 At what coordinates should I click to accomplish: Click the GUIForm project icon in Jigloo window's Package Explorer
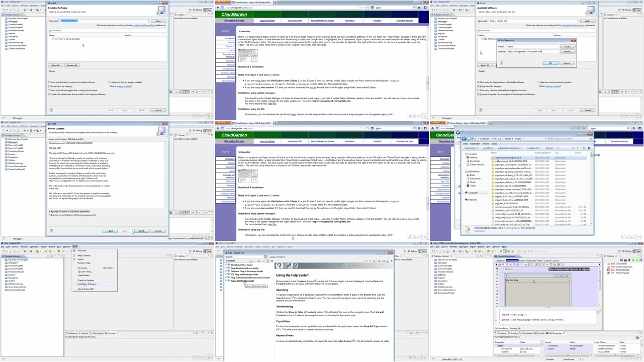pyautogui.click(x=435, y=275)
